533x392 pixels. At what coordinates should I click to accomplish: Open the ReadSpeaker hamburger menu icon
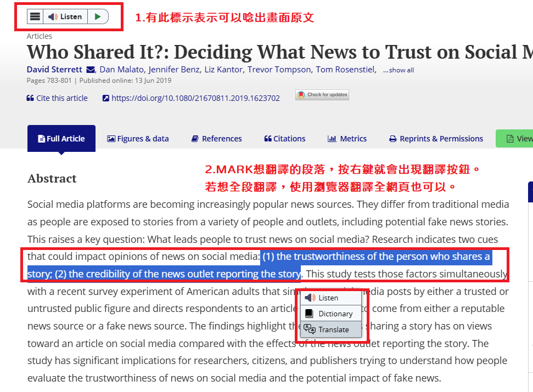[x=35, y=16]
